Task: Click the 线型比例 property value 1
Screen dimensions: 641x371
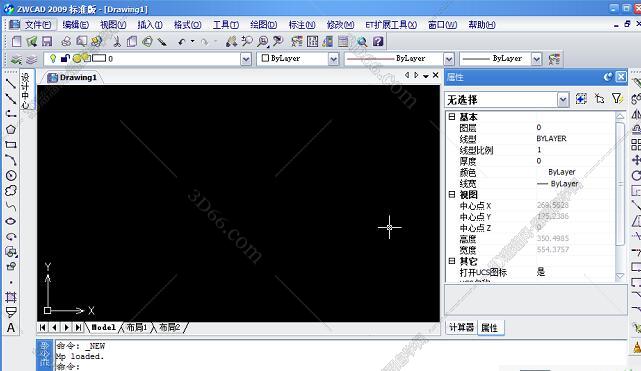Action: click(539, 150)
